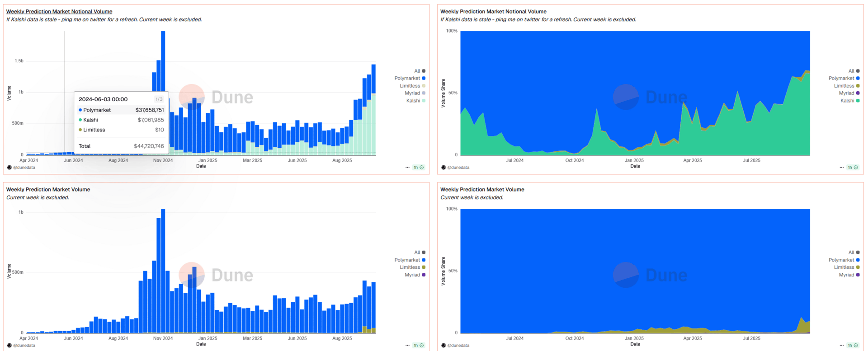Open Weekly Prediction Market Notional Volume title link
The image size is (868, 351).
(59, 11)
